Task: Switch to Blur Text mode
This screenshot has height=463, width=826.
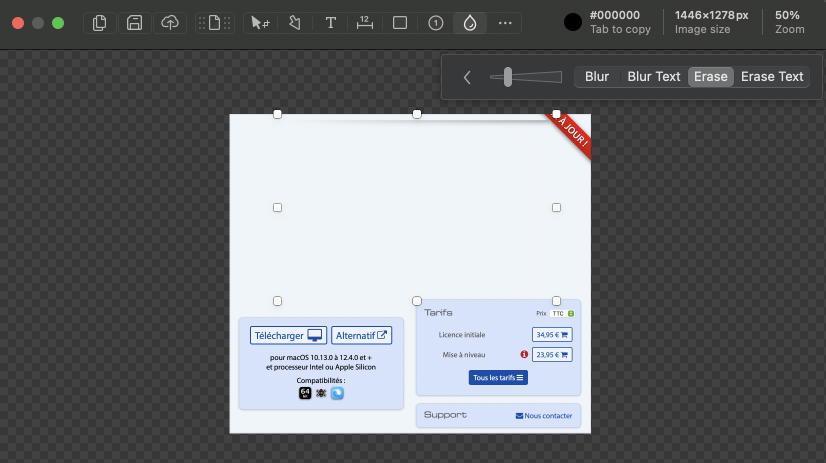Action: 653,77
